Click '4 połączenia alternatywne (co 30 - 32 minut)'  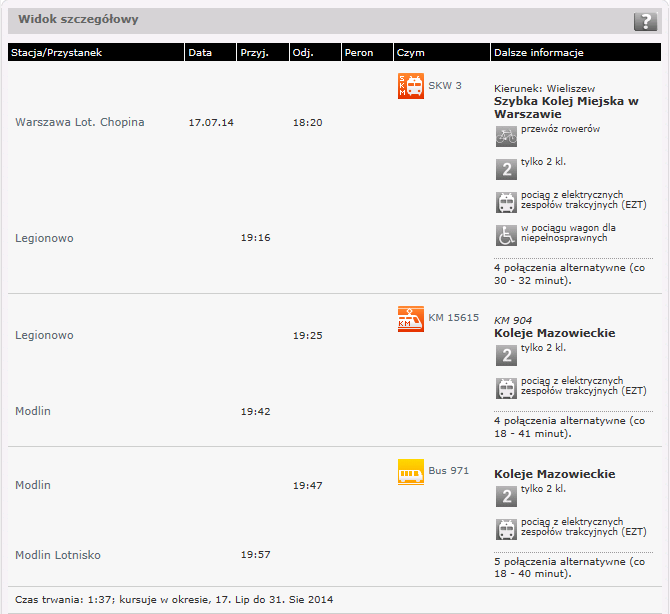(x=570, y=274)
